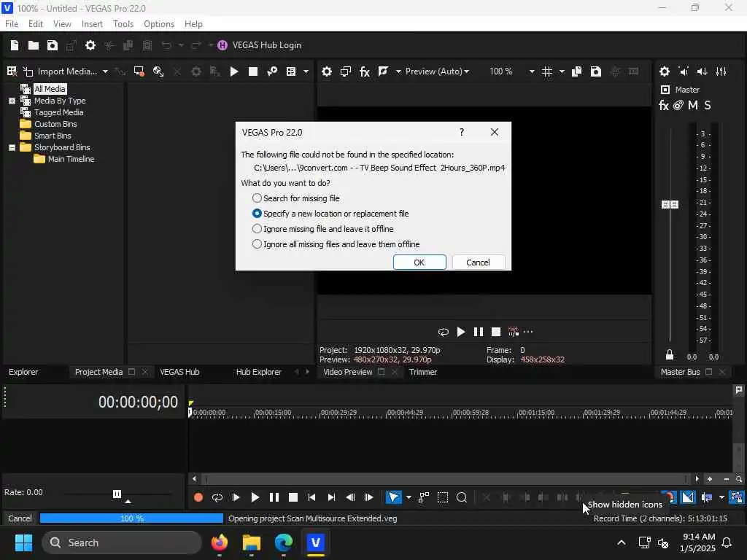Click the timeline horizontal scrollbar
Viewport: 747px width, 560px height.
coord(445,479)
